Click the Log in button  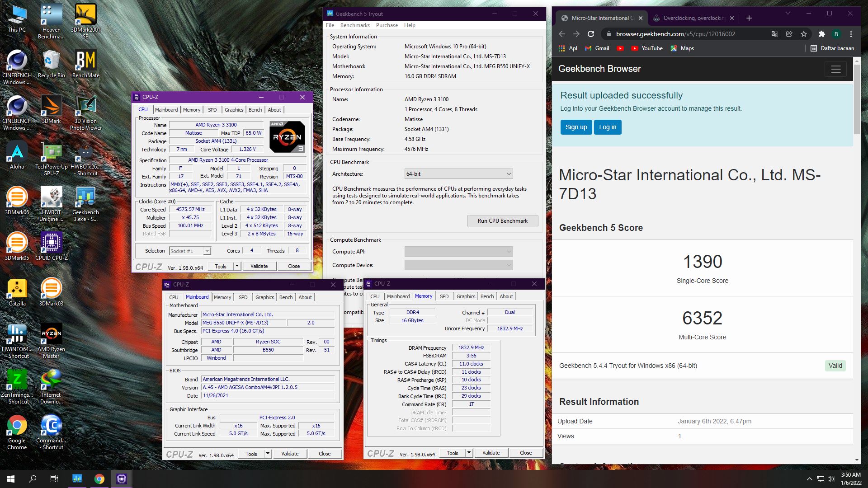pos(608,127)
